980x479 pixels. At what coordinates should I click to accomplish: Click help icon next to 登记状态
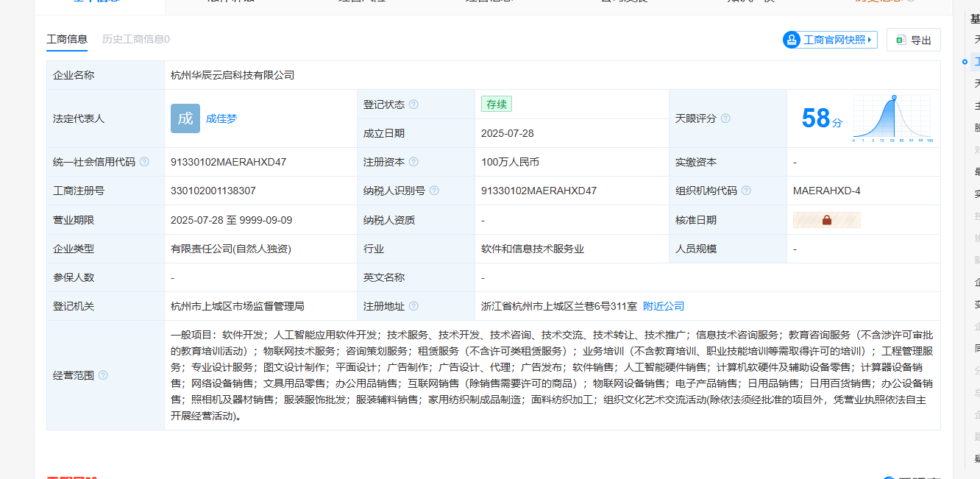tap(413, 104)
